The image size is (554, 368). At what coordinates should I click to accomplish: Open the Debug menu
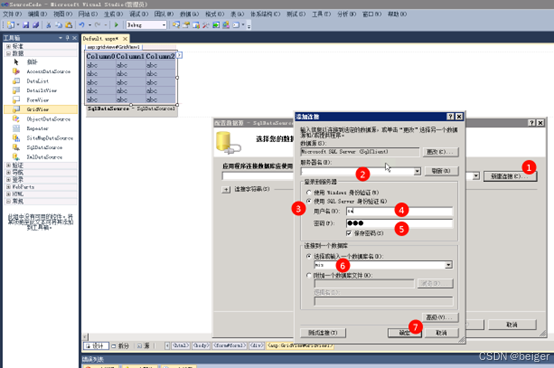pyautogui.click(x=139, y=14)
